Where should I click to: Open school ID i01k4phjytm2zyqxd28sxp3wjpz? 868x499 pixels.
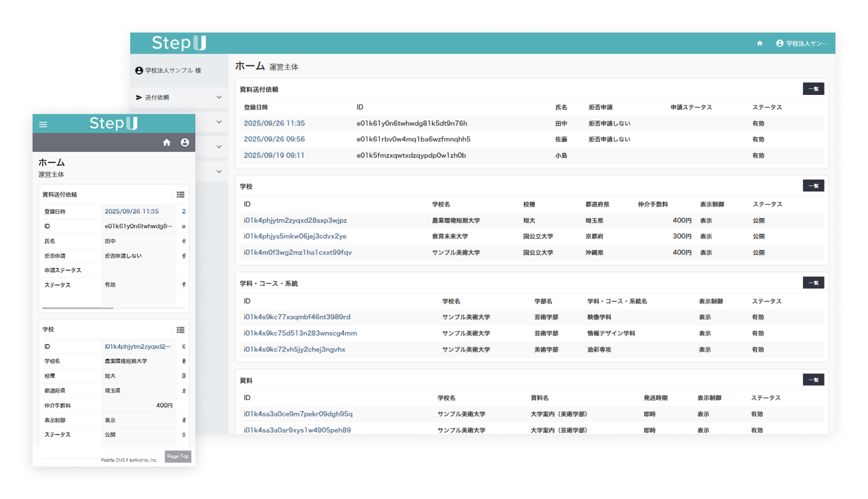click(295, 220)
